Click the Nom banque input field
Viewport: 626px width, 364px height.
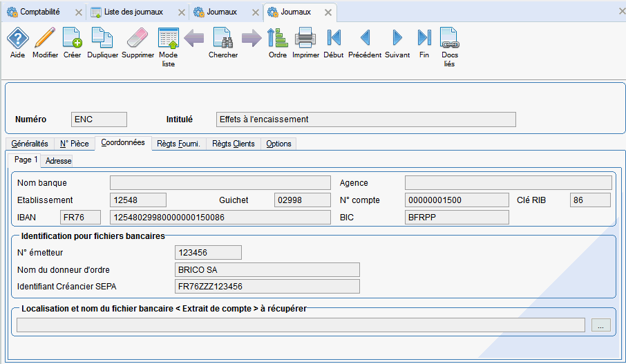coord(220,183)
